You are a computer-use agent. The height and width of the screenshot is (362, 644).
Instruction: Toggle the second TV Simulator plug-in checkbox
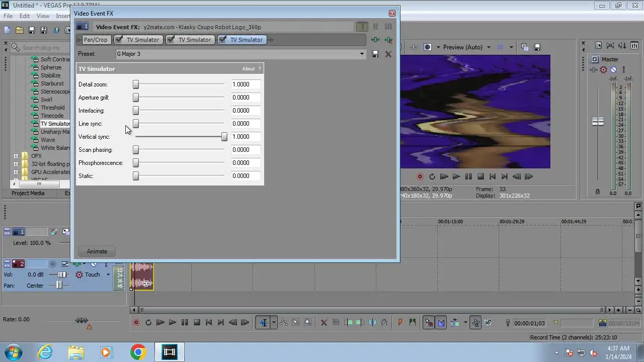coord(171,40)
